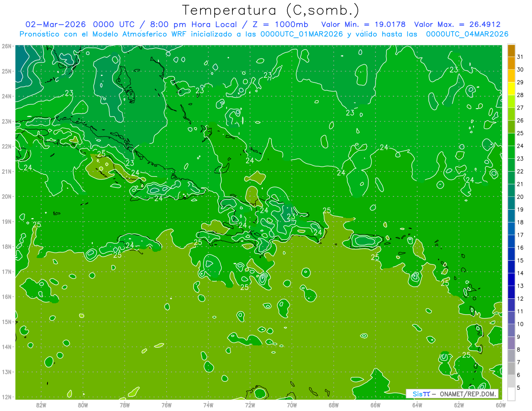The width and height of the screenshot is (532, 411).
Task: Click the latitude label "13N"
Action: pos(6,372)
